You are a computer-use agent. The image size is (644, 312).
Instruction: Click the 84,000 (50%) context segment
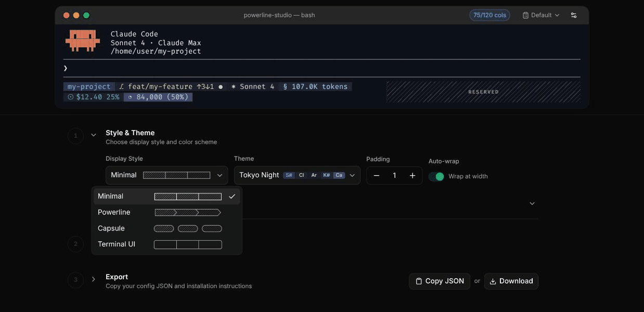click(x=158, y=97)
